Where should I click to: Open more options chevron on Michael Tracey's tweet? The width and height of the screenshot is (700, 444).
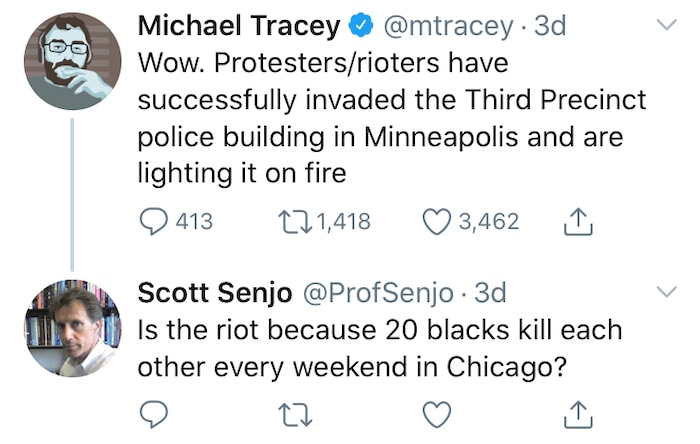click(666, 25)
